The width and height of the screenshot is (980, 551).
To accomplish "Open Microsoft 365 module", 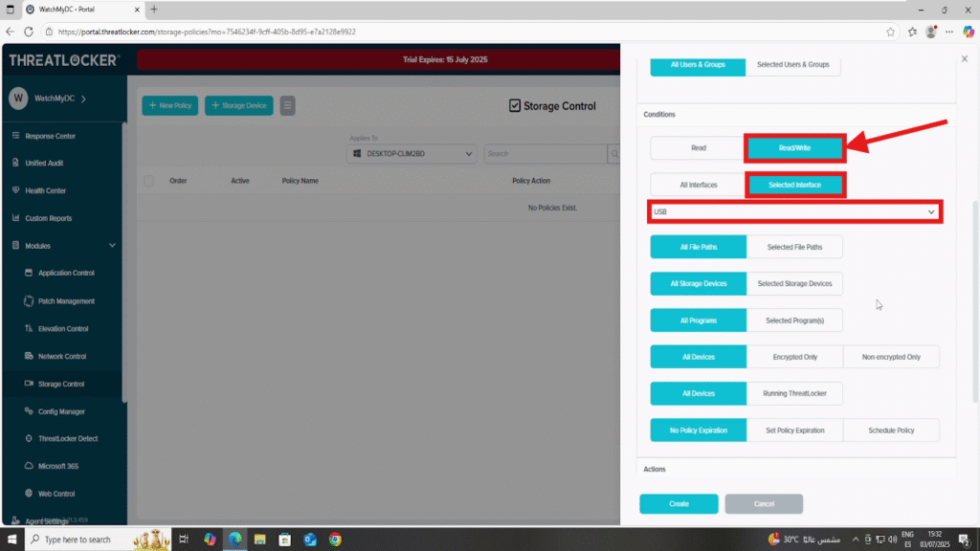I will tap(58, 466).
